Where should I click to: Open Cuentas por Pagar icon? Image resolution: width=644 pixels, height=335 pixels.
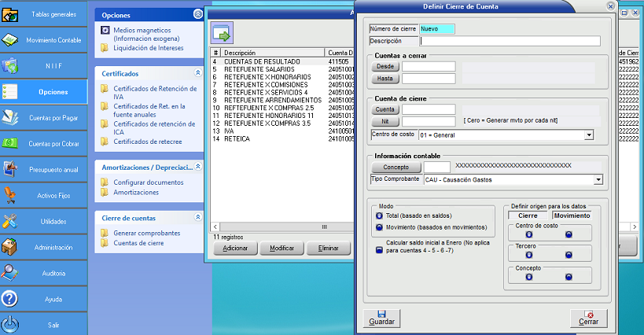(x=10, y=117)
